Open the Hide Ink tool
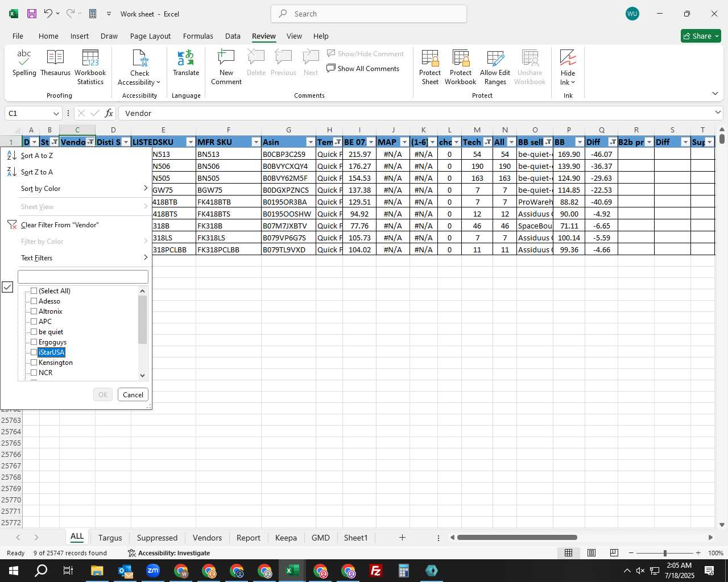728x582 pixels. pyautogui.click(x=568, y=67)
